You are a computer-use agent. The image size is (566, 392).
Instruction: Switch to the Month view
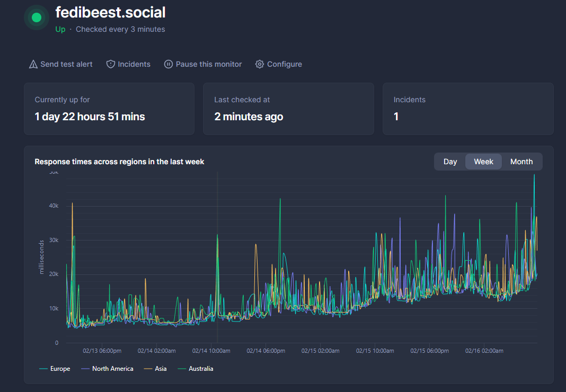coord(521,162)
